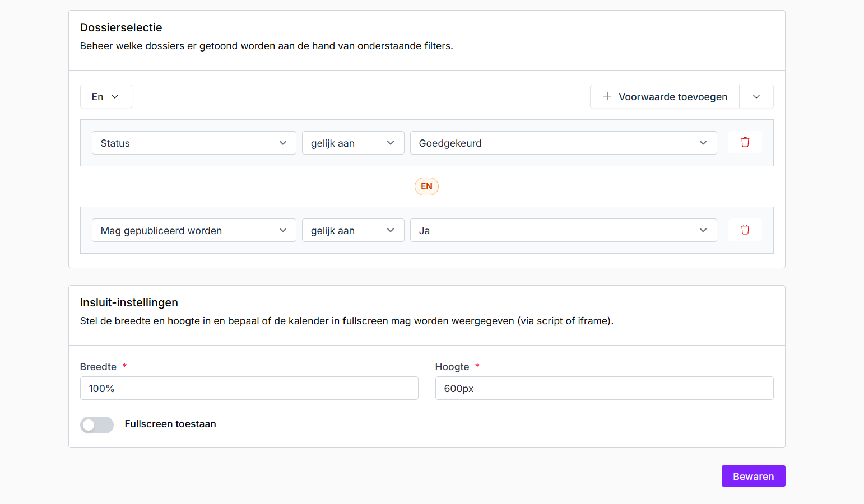Expand the 'Mag gepubliceerd worden' field dropdown
The width and height of the screenshot is (864, 504).
tap(193, 231)
